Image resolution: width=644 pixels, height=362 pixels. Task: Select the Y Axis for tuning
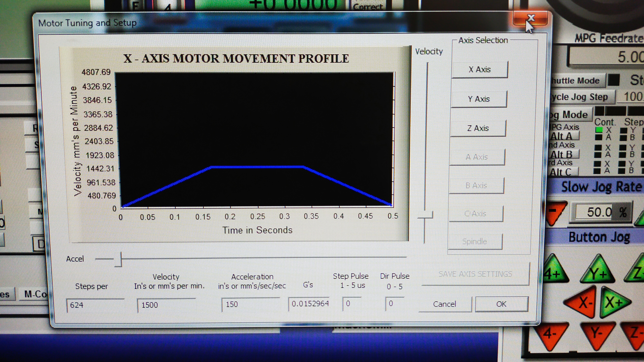click(x=479, y=99)
